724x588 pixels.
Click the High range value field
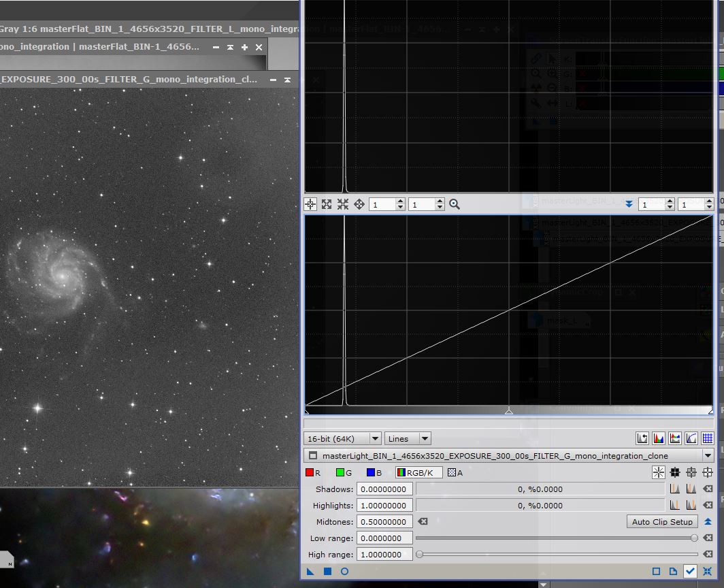point(384,554)
